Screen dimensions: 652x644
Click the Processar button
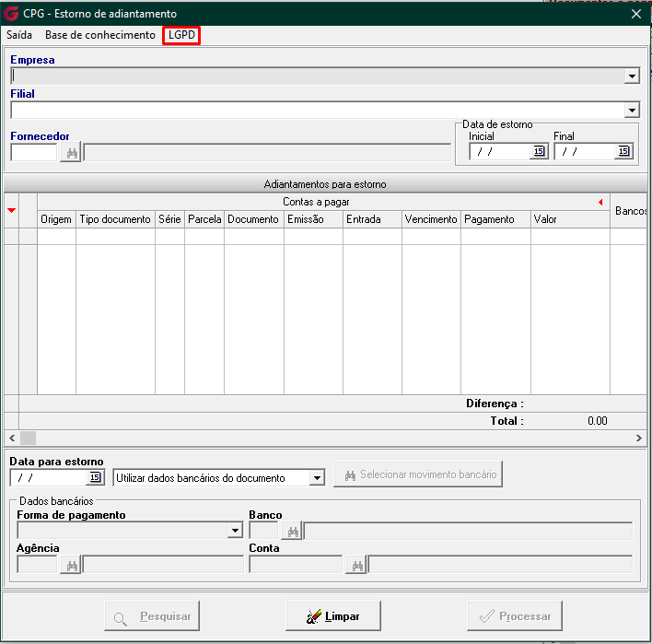click(x=515, y=616)
